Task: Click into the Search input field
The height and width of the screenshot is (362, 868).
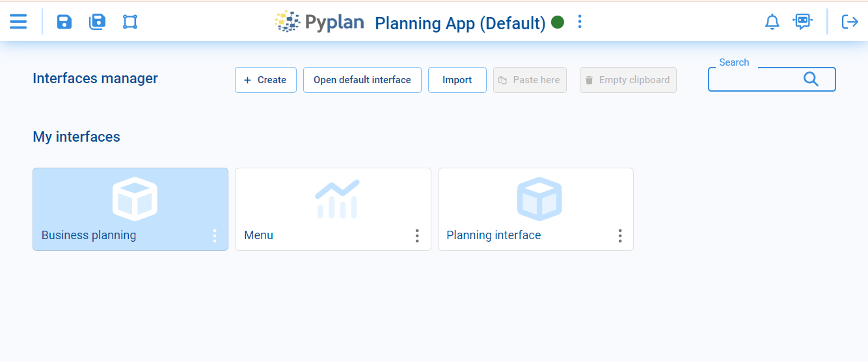Action: pos(755,80)
